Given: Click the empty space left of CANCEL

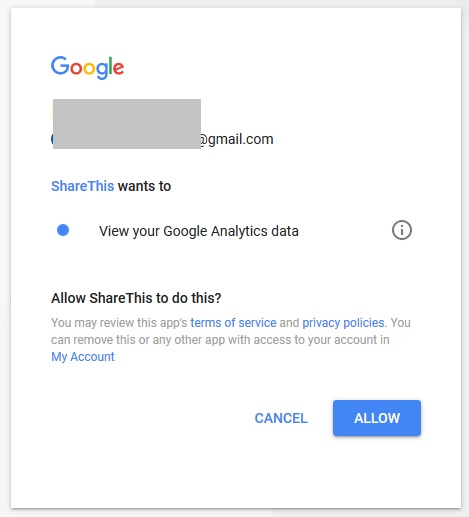Looking at the screenshot, I should [150, 418].
